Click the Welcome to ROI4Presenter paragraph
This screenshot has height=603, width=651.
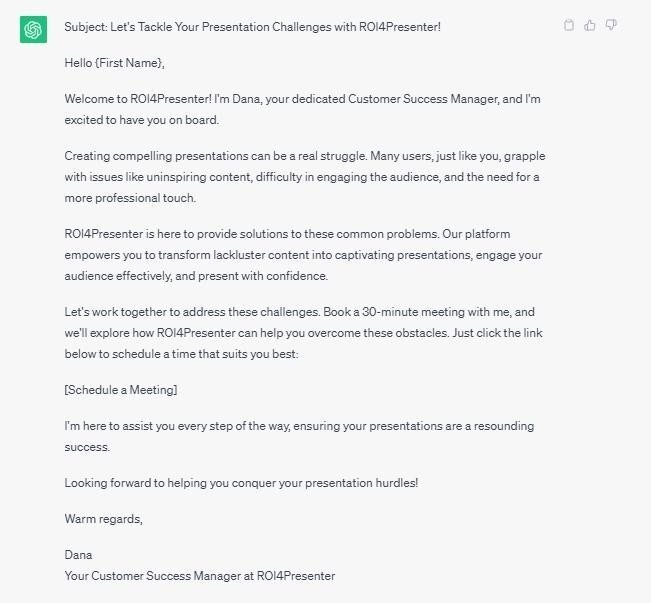pos(302,110)
